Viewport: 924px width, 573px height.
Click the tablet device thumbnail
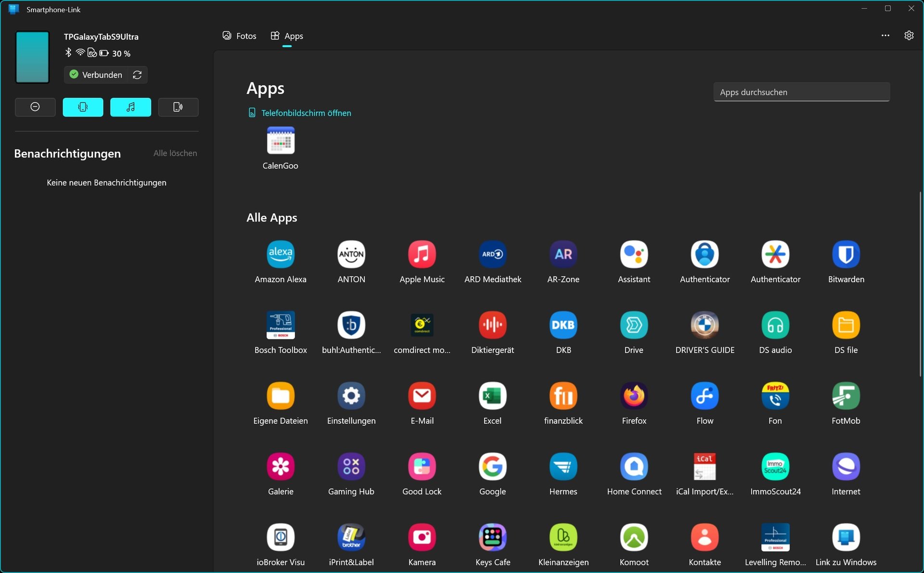(x=32, y=57)
